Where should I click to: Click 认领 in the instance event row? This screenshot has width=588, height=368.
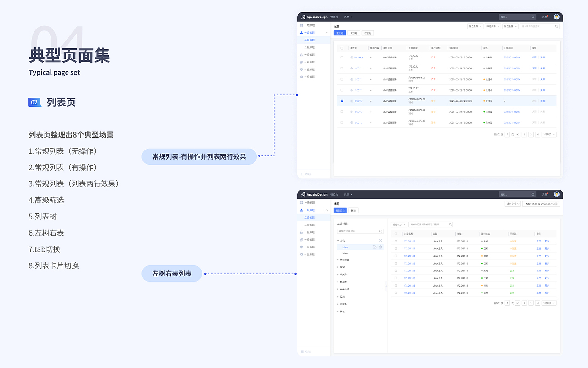point(534,57)
